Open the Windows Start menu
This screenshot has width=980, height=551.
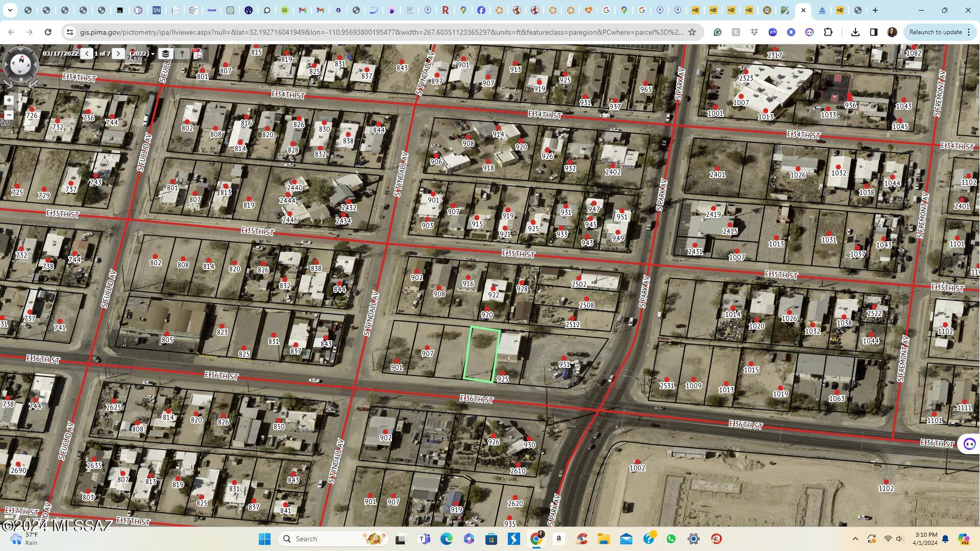tap(264, 539)
